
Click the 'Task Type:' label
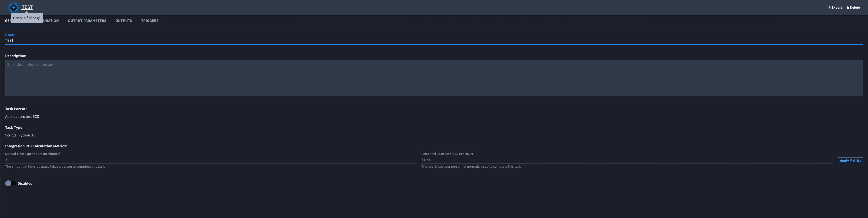point(14,127)
